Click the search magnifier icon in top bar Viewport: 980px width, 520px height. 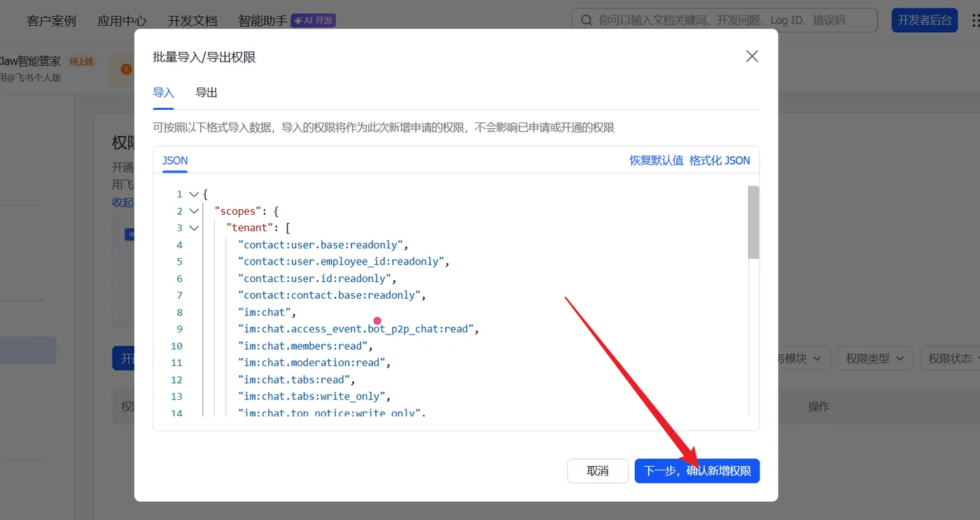click(587, 20)
